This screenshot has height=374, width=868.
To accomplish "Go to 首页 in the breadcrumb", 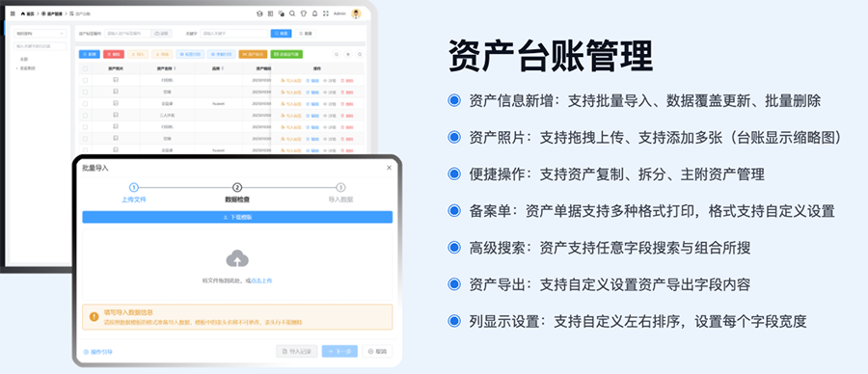I will 27,13.
